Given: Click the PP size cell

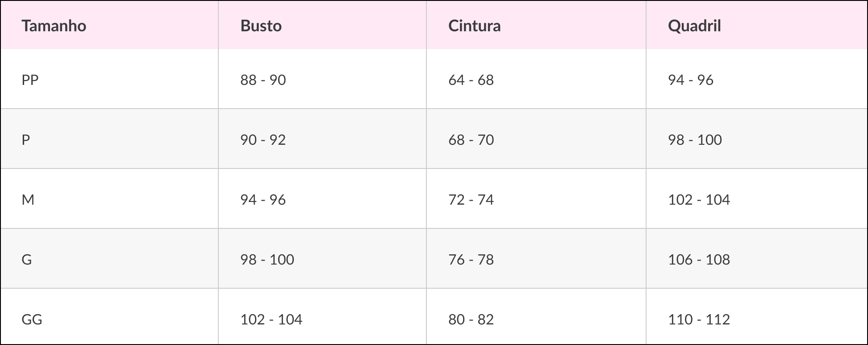Looking at the screenshot, I should 30,80.
